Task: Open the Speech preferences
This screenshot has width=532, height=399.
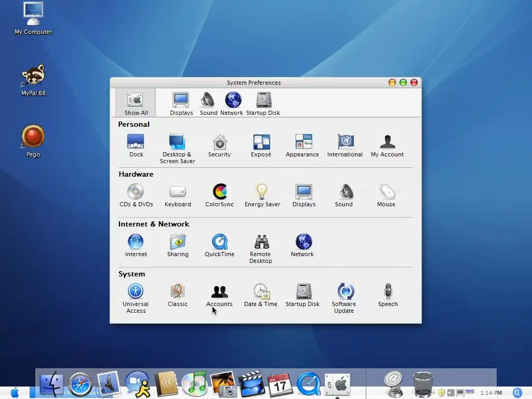Action: (388, 295)
